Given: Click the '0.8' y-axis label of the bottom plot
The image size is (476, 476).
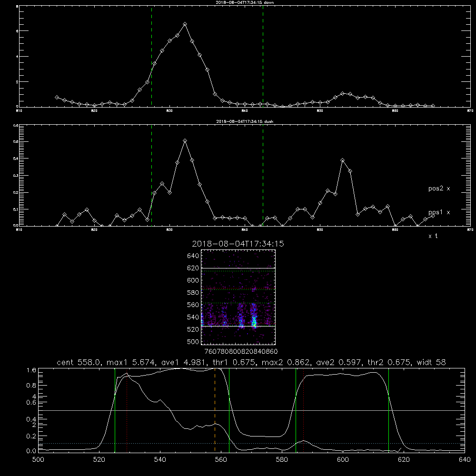Looking at the screenshot, I should 32,386.
